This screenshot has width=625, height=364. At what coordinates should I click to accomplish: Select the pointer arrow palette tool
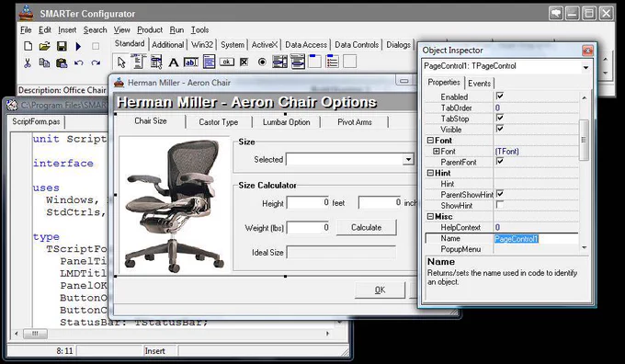pyautogui.click(x=121, y=63)
